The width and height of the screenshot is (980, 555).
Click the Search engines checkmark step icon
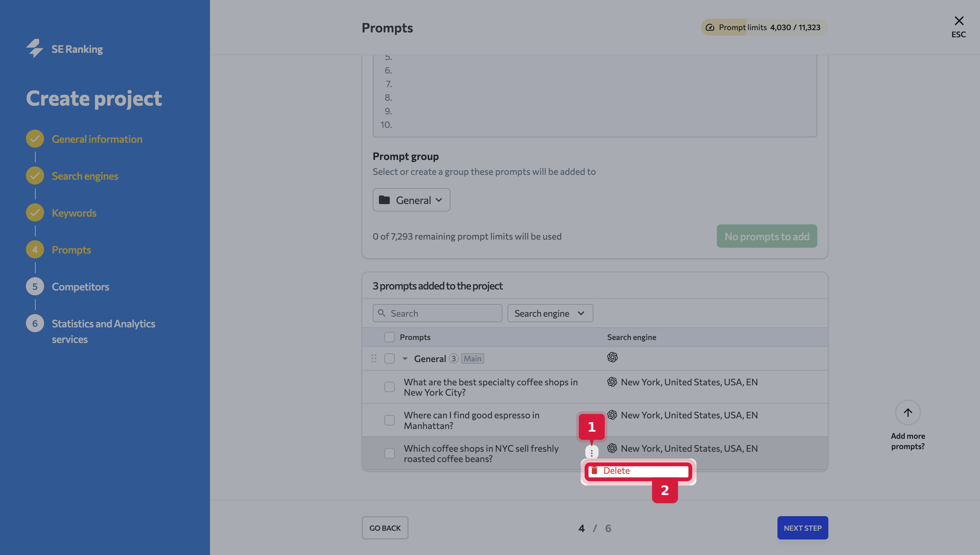click(x=35, y=176)
